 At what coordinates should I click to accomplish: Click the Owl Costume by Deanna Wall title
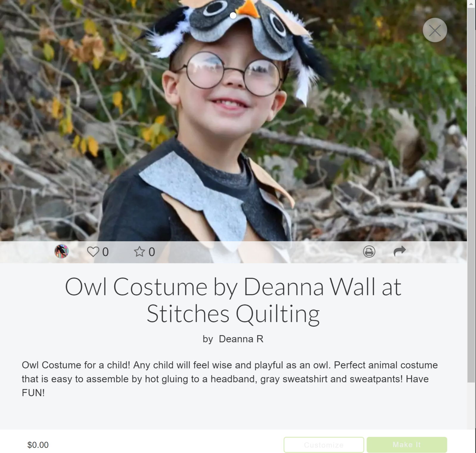click(233, 300)
